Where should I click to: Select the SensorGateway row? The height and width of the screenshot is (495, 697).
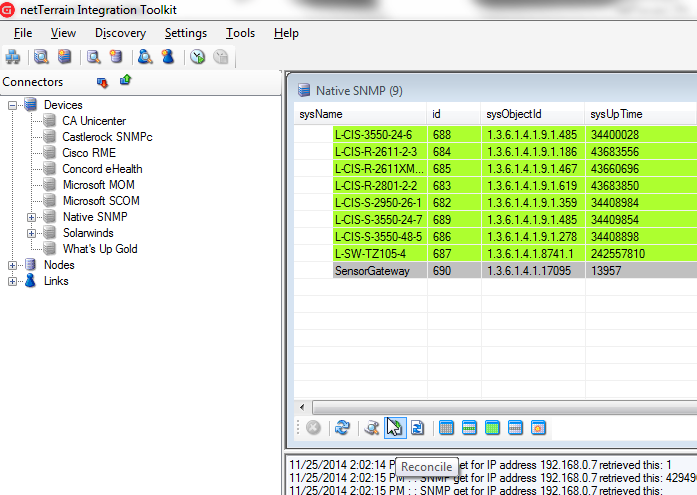point(372,271)
